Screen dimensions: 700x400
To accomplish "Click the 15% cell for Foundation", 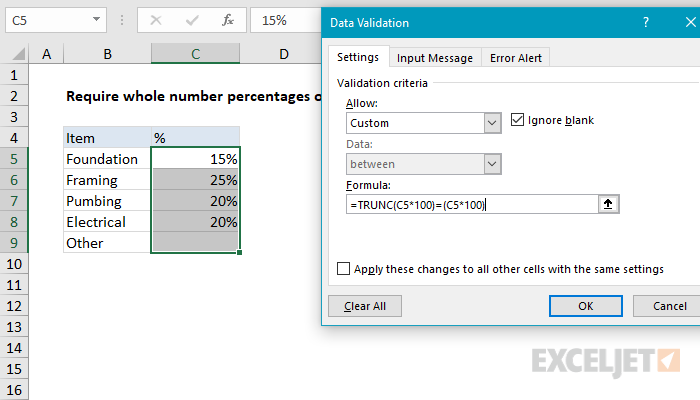I will pyautogui.click(x=196, y=159).
